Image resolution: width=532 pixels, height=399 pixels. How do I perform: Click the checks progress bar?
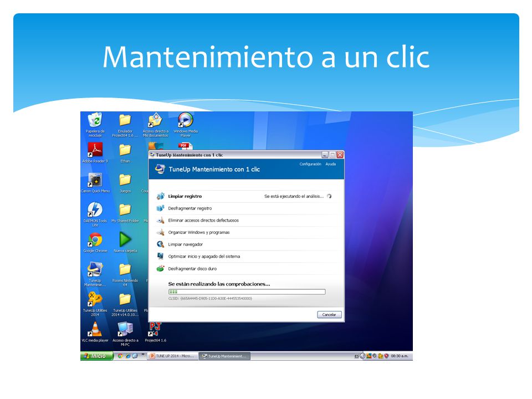(x=247, y=292)
